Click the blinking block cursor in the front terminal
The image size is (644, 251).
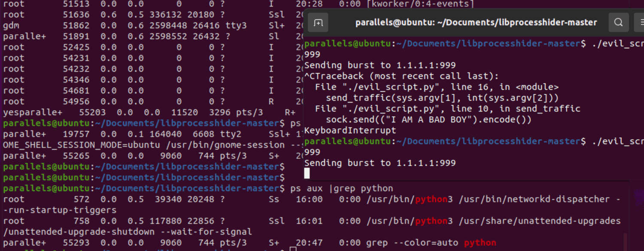(307, 173)
